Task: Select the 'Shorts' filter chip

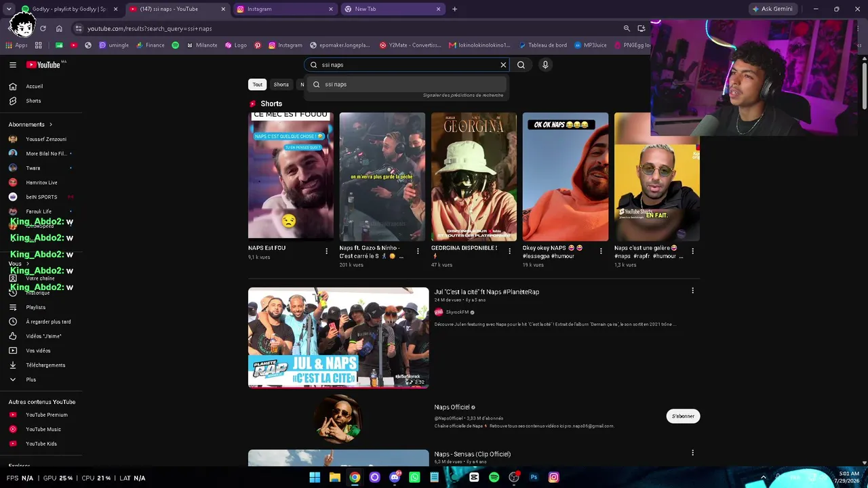Action: pos(281,85)
